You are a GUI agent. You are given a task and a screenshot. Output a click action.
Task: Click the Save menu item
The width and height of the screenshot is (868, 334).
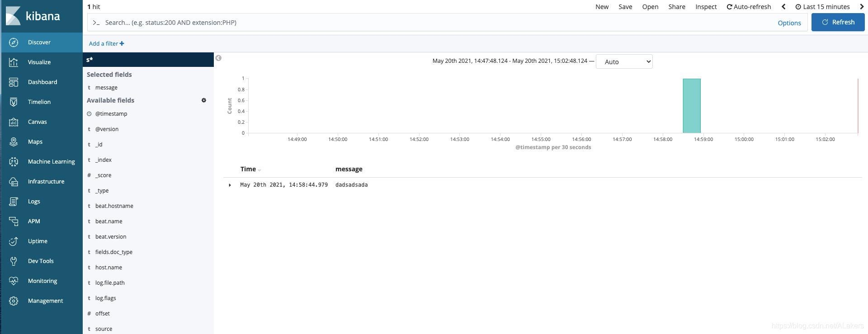point(626,7)
